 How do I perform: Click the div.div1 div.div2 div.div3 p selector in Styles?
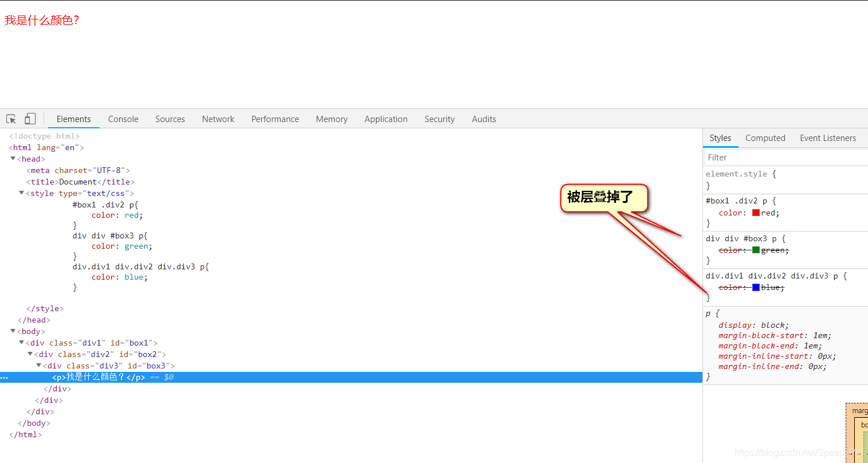tap(772, 276)
